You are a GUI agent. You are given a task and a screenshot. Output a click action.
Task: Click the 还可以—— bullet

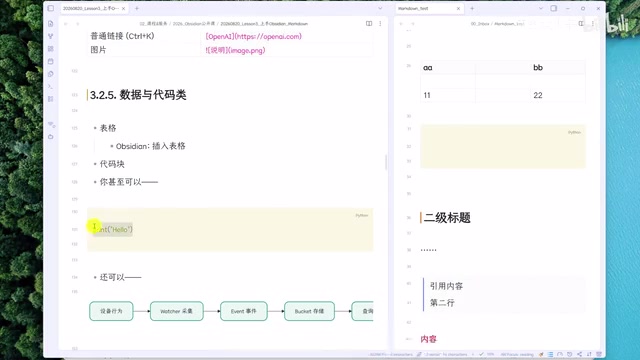pos(120,277)
